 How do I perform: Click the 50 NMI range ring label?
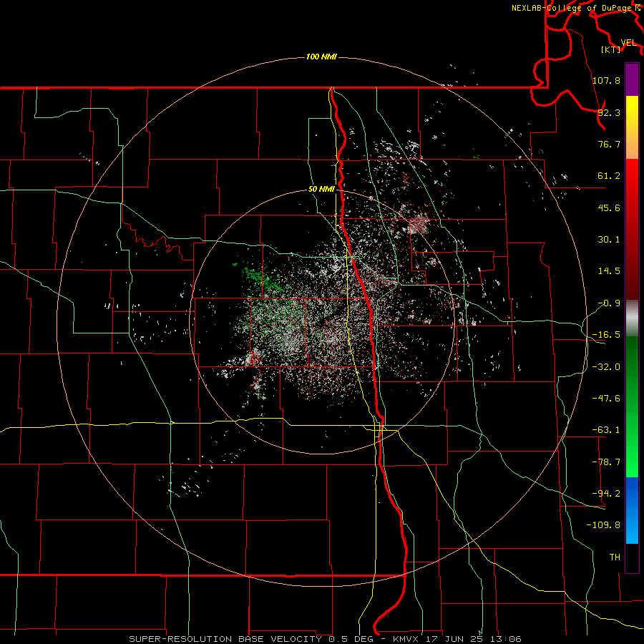(321, 190)
